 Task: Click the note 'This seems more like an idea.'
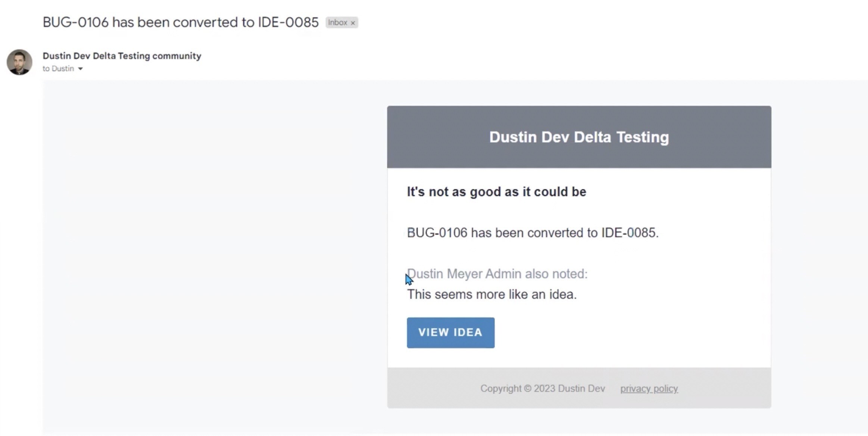[492, 295]
